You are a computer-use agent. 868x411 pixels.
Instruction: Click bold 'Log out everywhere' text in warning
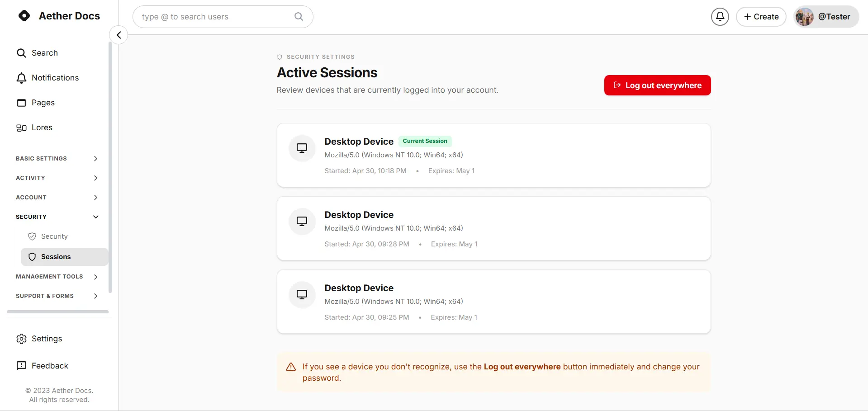522,367
